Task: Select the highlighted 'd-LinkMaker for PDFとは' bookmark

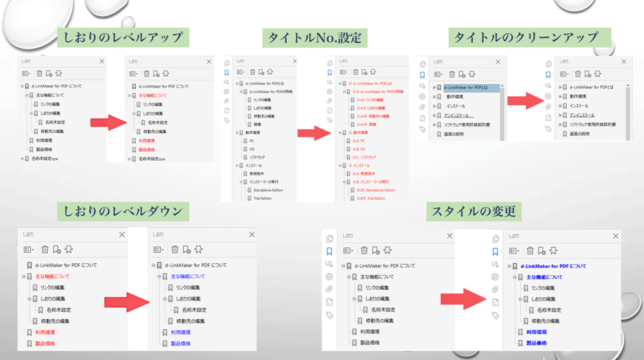Action: [x=471, y=88]
